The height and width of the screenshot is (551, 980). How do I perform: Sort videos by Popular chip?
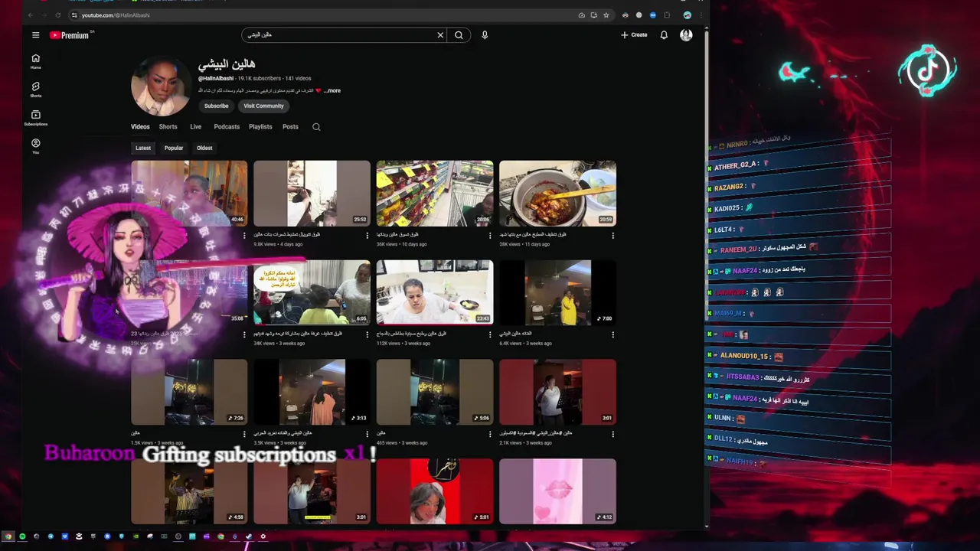(174, 148)
